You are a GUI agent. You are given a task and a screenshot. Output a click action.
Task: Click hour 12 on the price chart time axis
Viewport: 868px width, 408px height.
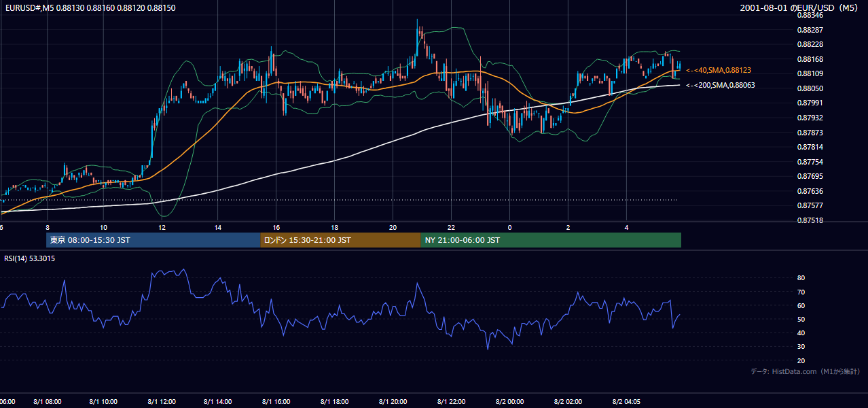[x=162, y=227]
